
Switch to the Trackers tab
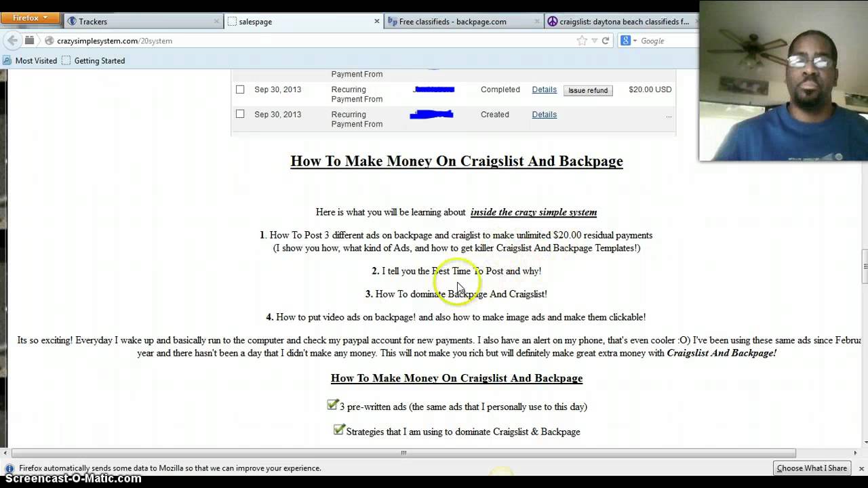(144, 22)
